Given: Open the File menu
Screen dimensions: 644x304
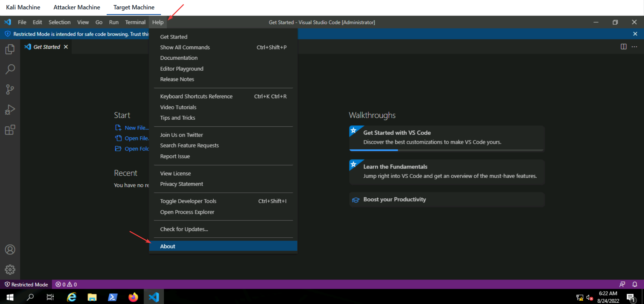Looking at the screenshot, I should (22, 22).
